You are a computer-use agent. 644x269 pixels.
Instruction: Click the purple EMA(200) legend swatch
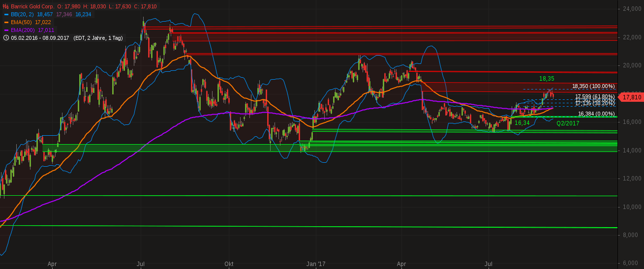pyautogui.click(x=6, y=30)
